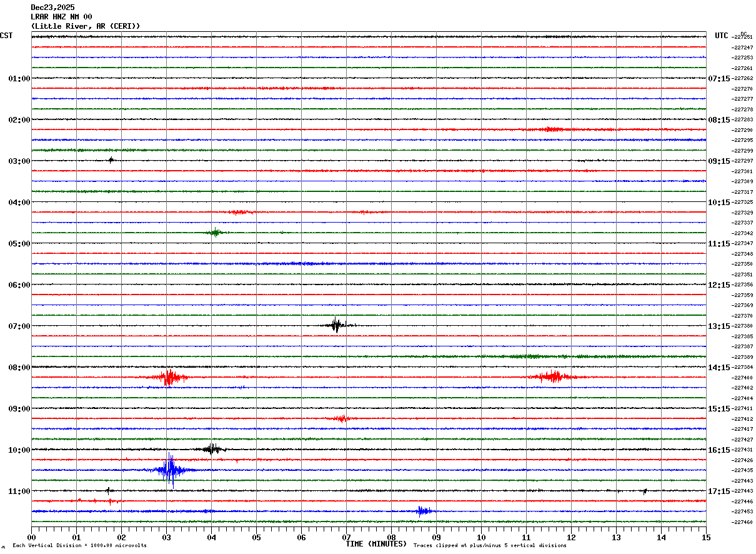Click the 10:00 CST row label
The height and width of the screenshot is (554, 756).
[x=19, y=450]
